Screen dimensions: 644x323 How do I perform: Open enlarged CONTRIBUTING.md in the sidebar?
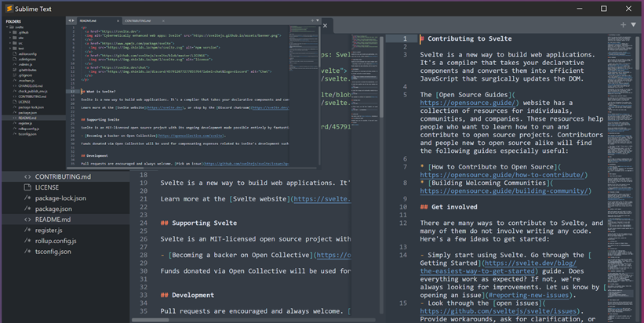coord(63,177)
